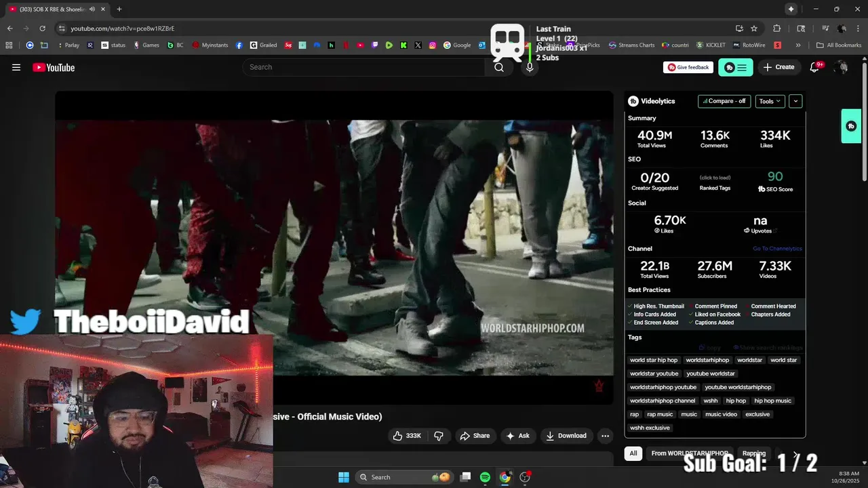Click the "world star hip hop" tag
868x488 pixels.
(x=654, y=360)
